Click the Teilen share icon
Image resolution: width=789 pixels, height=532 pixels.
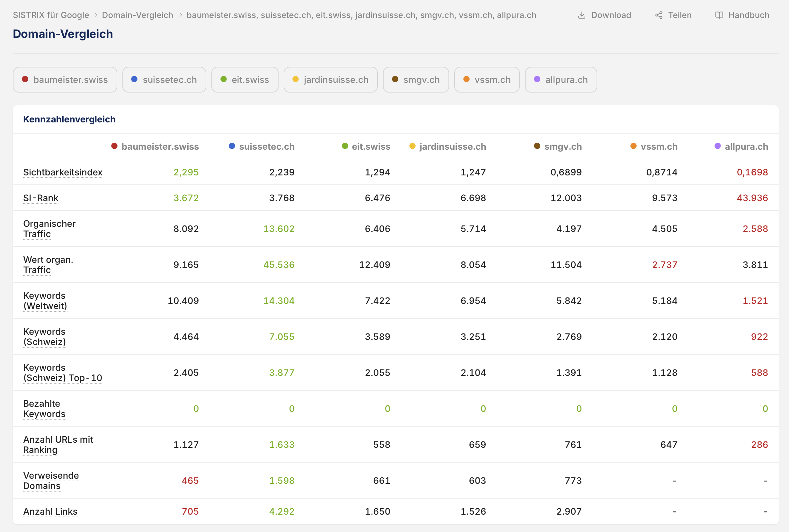pyautogui.click(x=659, y=15)
